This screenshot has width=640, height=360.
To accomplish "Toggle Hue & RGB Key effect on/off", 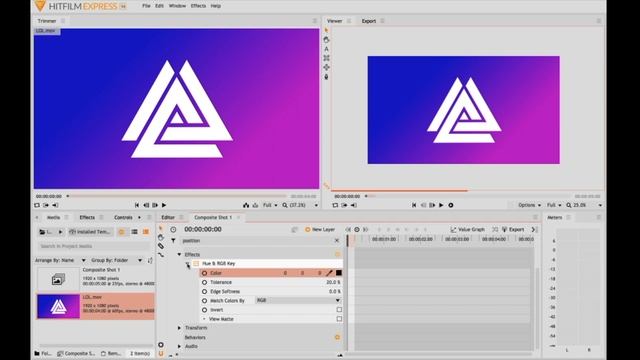I will pyautogui.click(x=196, y=264).
